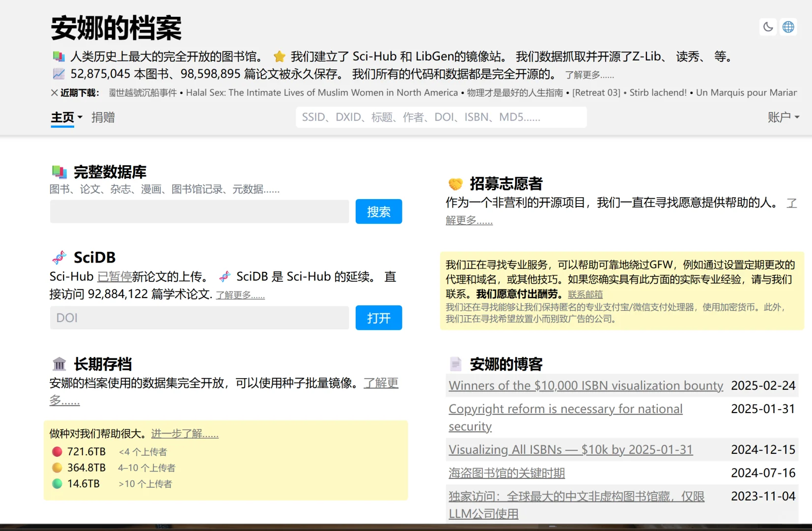Open 了解更多 link under 招募志愿者

click(469, 220)
